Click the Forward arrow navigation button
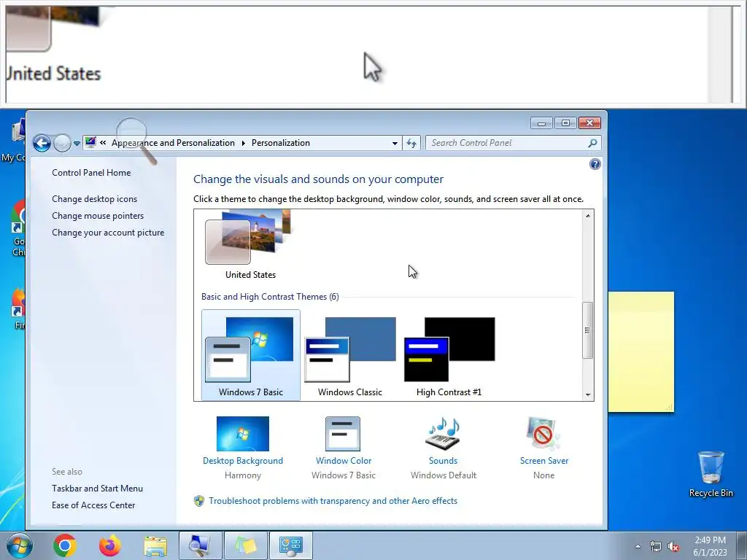This screenshot has height=560, width=747. [x=62, y=143]
